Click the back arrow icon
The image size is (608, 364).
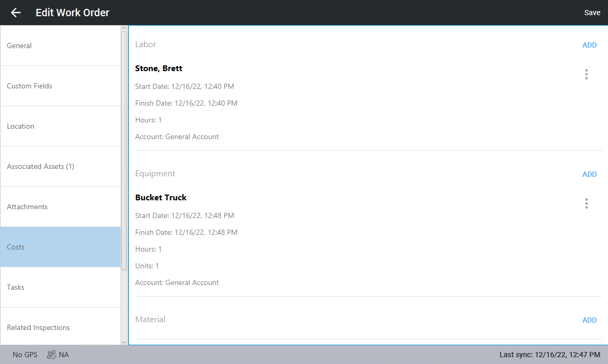(x=16, y=13)
